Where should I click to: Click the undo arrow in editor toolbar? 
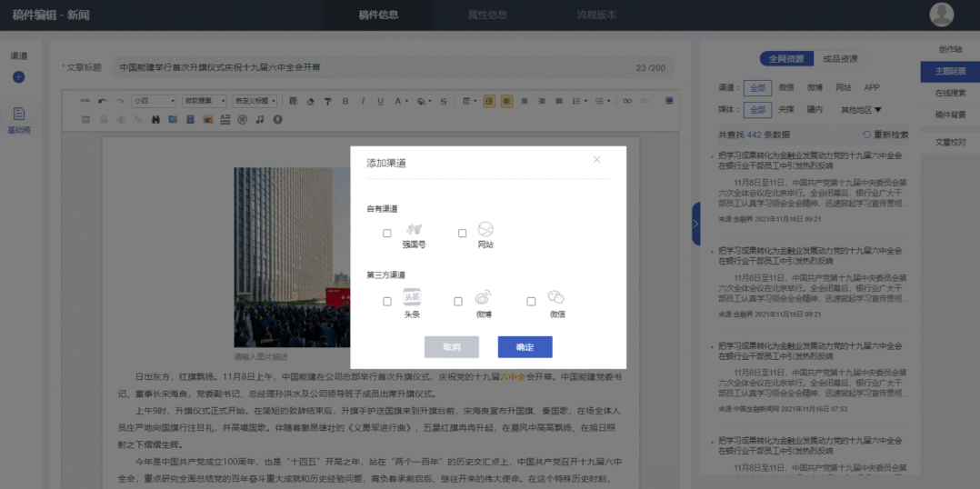click(102, 101)
